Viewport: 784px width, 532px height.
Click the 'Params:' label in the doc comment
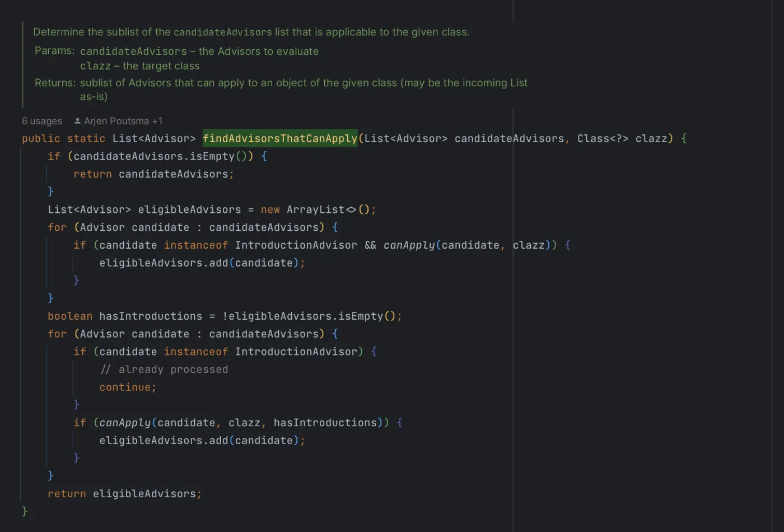click(x=54, y=51)
